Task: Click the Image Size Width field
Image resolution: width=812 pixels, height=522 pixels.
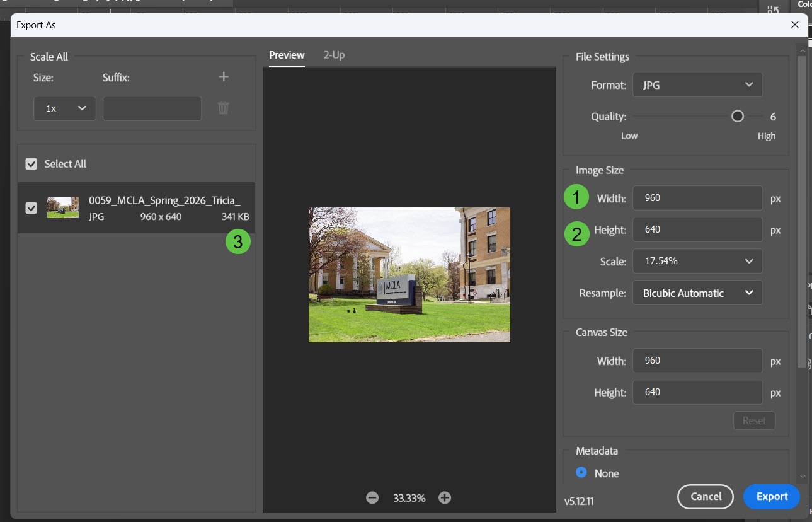Action: [697, 198]
